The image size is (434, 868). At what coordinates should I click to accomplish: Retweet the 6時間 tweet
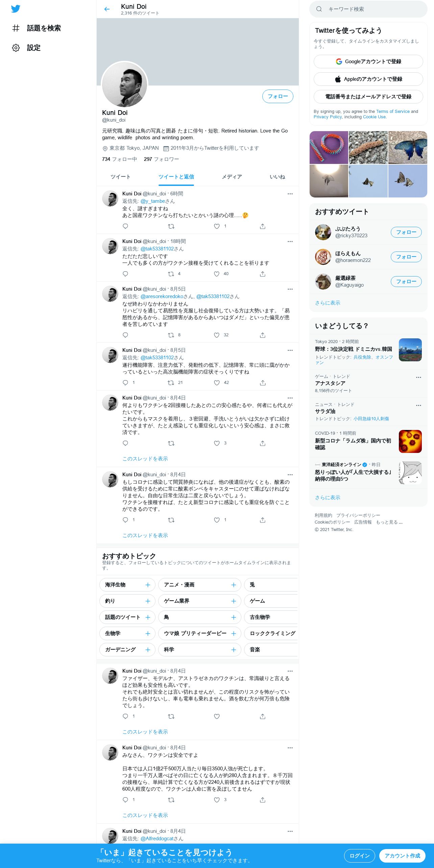click(171, 226)
